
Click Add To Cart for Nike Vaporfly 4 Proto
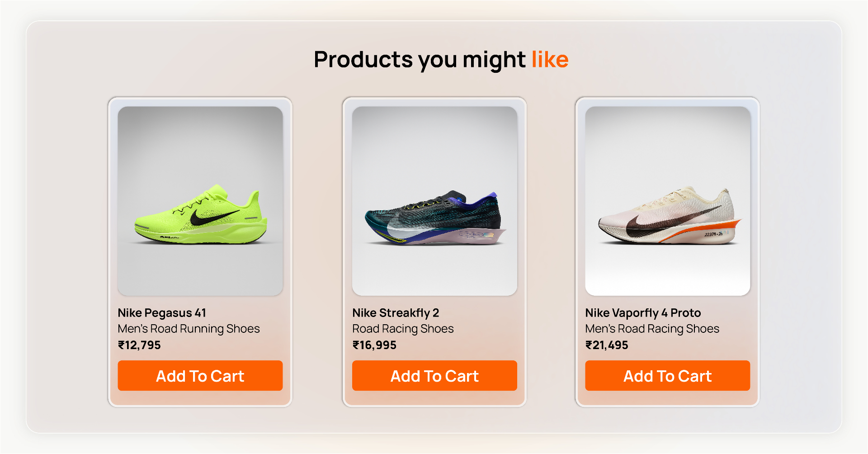(668, 376)
